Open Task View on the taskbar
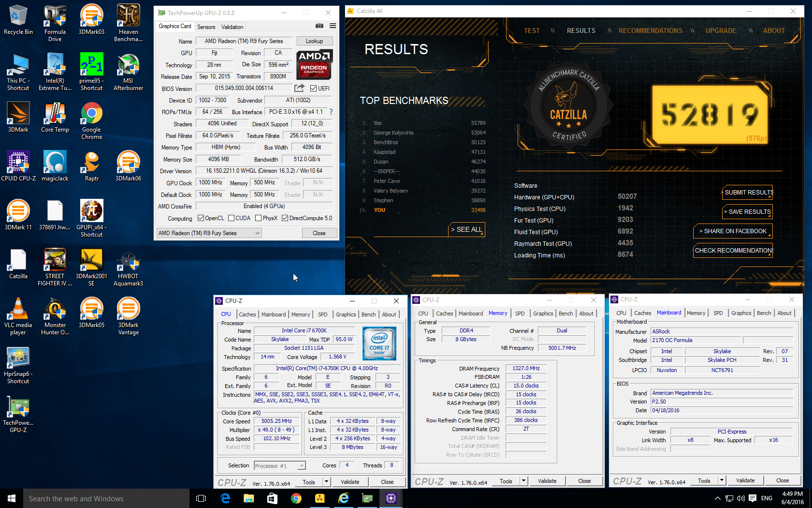812x508 pixels. 201,498
